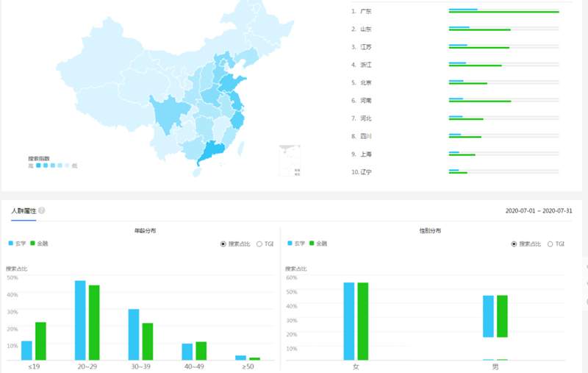Click 辽宁 in the province ranking list
Viewport: 588px width, 373px height.
click(365, 172)
